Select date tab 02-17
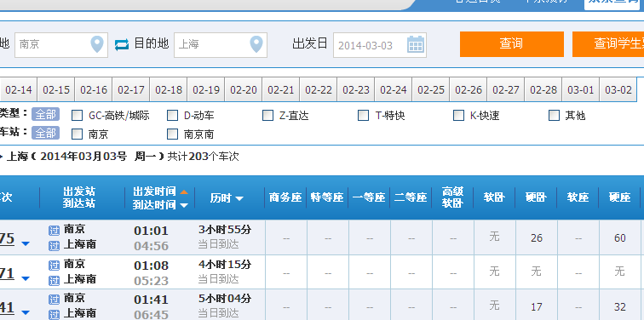This screenshot has width=644, height=320. [131, 90]
